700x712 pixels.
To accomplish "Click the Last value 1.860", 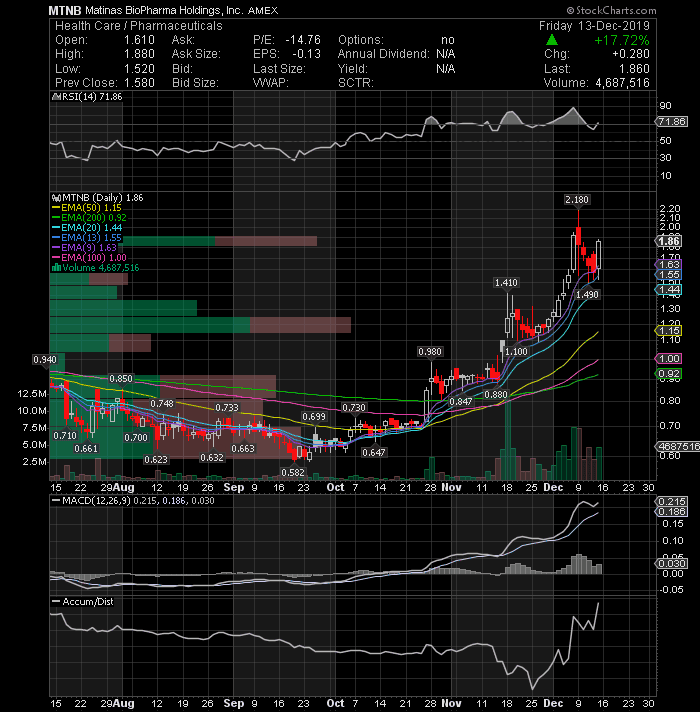I will click(635, 69).
